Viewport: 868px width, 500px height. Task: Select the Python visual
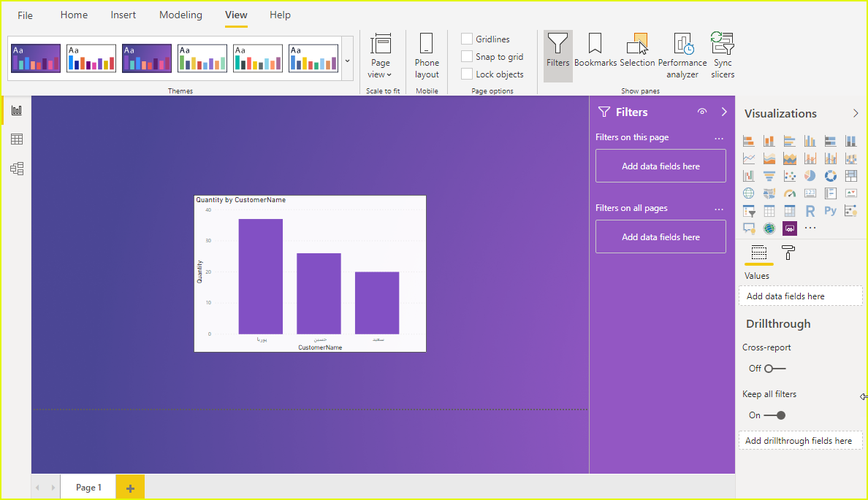(830, 211)
